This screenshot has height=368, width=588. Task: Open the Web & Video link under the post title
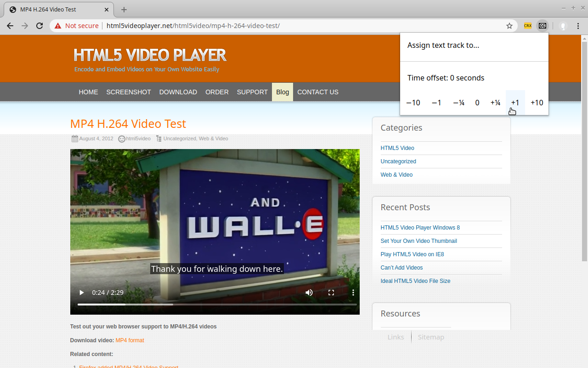click(x=213, y=138)
